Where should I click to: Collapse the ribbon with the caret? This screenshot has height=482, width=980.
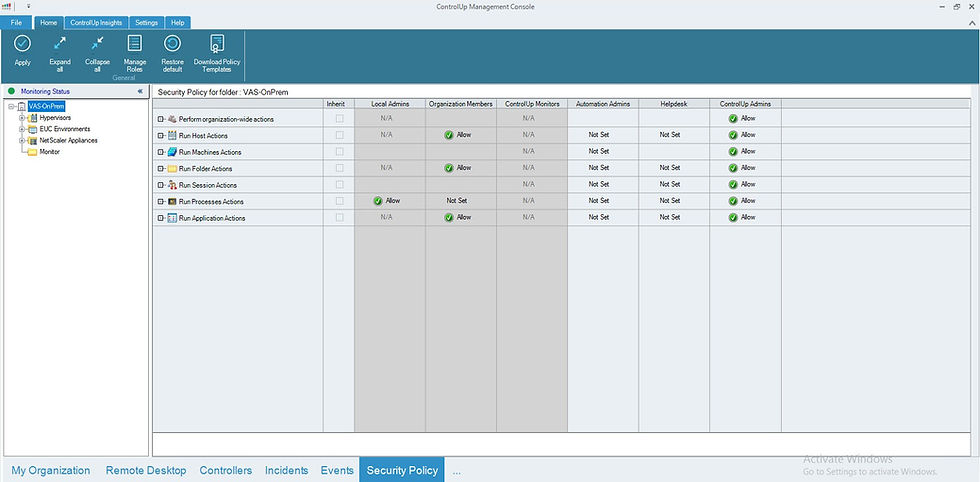pyautogui.click(x=973, y=23)
